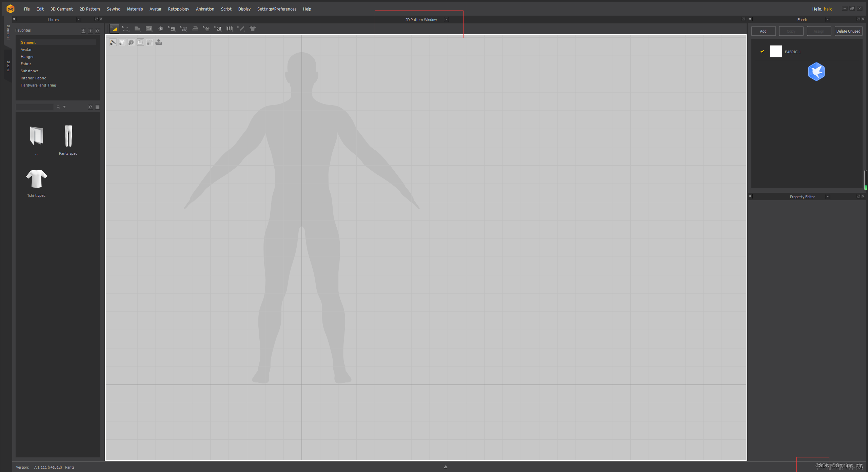868x472 pixels.
Task: Click the avatar measurement toolbar icon
Action: click(x=161, y=29)
